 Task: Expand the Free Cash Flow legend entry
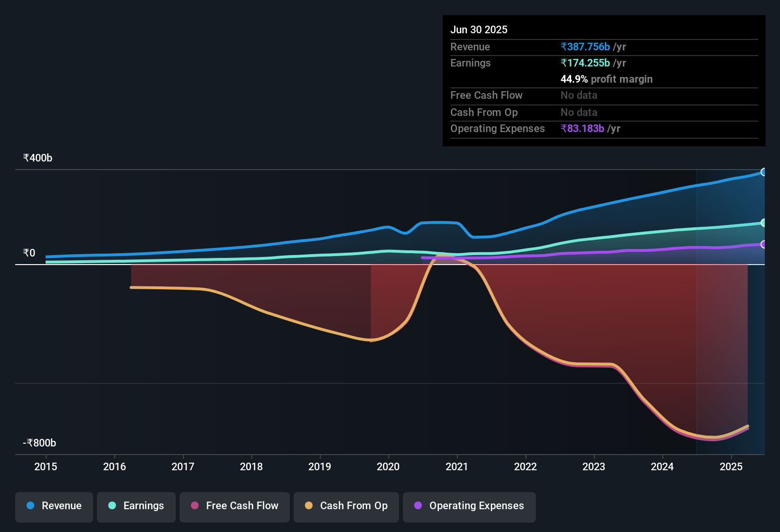click(x=234, y=506)
